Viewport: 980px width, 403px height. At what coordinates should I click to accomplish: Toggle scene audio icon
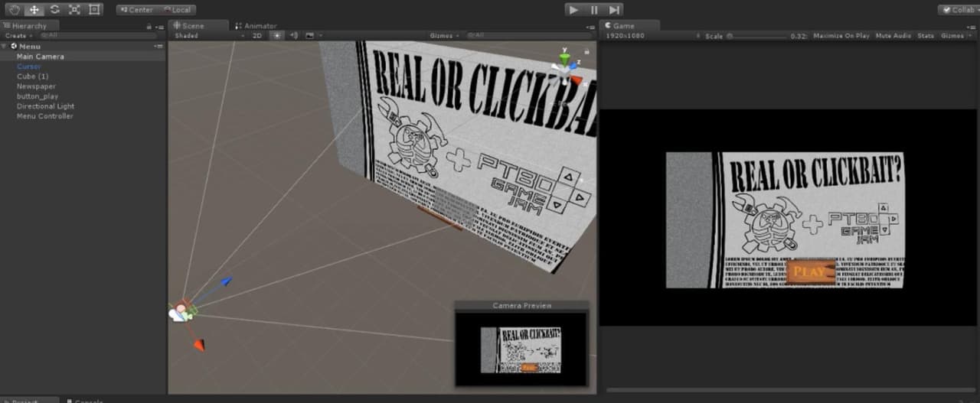click(294, 35)
